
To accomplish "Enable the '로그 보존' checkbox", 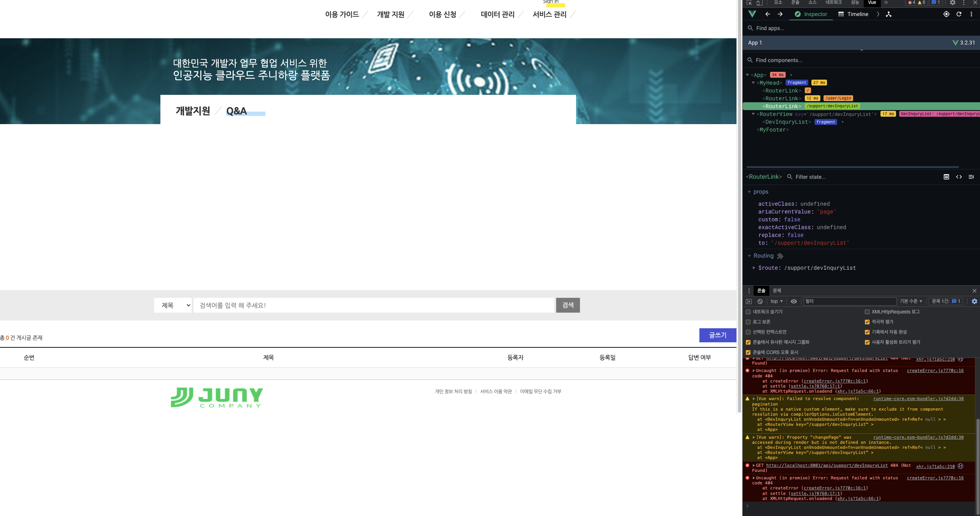I will [x=748, y=322].
